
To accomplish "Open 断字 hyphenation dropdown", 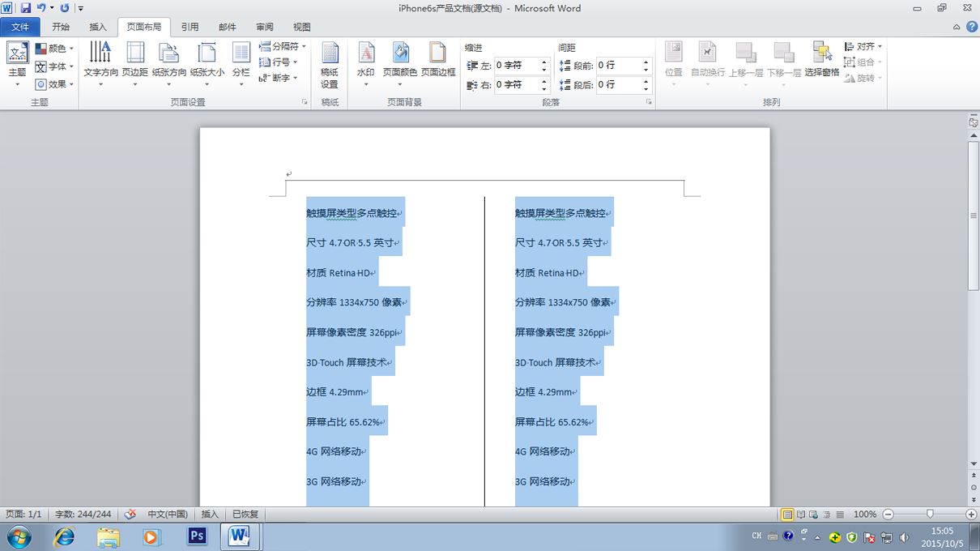I will coord(279,78).
